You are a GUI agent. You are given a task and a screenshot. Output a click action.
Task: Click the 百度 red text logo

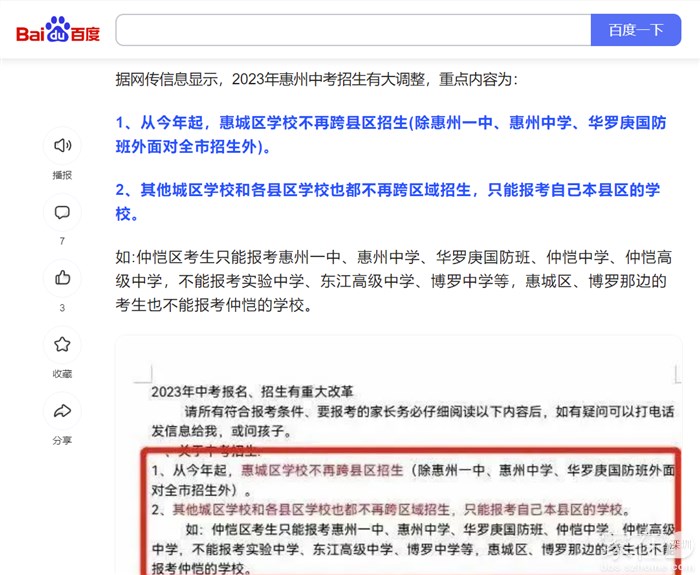[x=85, y=34]
